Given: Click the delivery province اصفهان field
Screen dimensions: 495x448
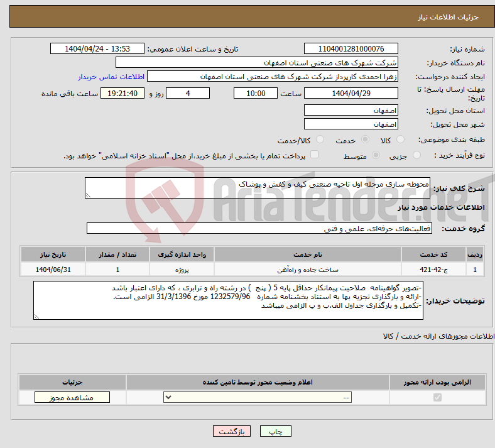Looking at the screenshot, I should (351, 110).
